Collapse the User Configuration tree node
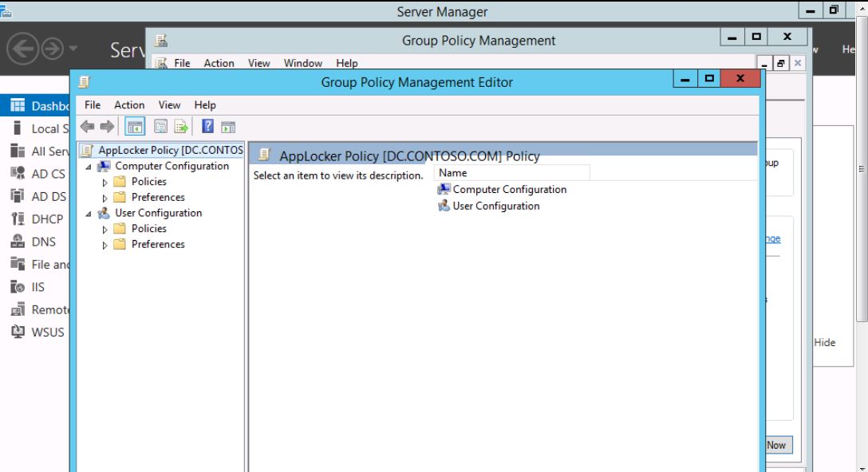 [x=89, y=214]
